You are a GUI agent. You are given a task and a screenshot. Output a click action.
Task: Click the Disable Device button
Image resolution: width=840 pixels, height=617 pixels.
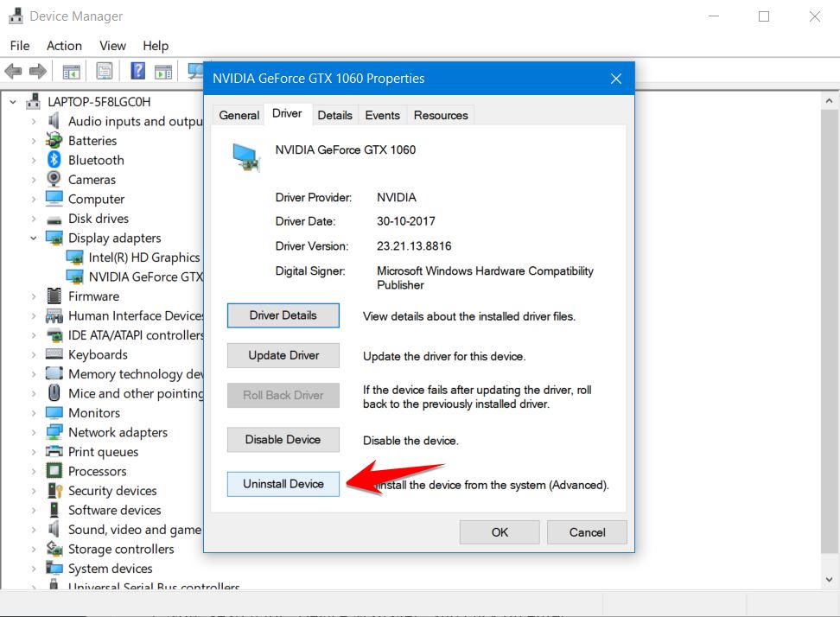tap(283, 440)
